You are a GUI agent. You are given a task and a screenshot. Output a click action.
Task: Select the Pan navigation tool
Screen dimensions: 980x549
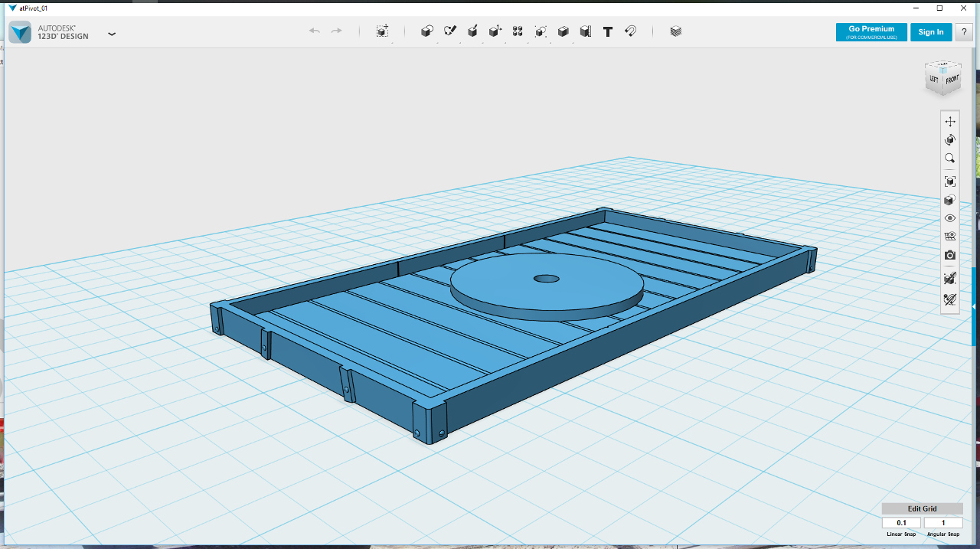950,122
